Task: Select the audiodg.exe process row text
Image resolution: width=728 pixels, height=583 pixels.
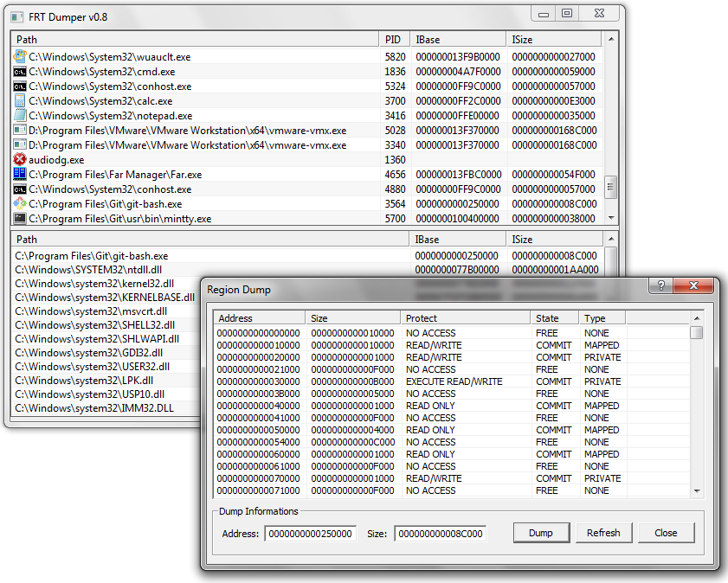Action: click(56, 160)
